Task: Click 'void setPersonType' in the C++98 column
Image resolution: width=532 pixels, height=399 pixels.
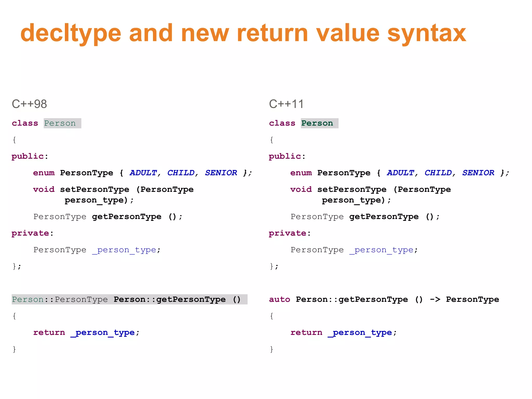Action: [x=81, y=189]
